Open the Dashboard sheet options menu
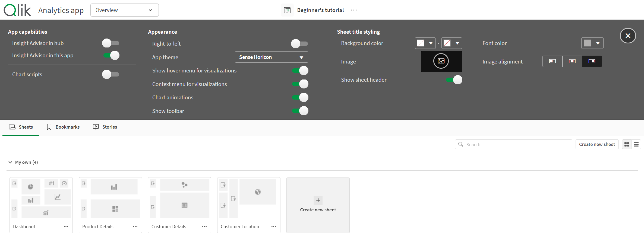Viewport: 644px width, 245px height. 66,226
